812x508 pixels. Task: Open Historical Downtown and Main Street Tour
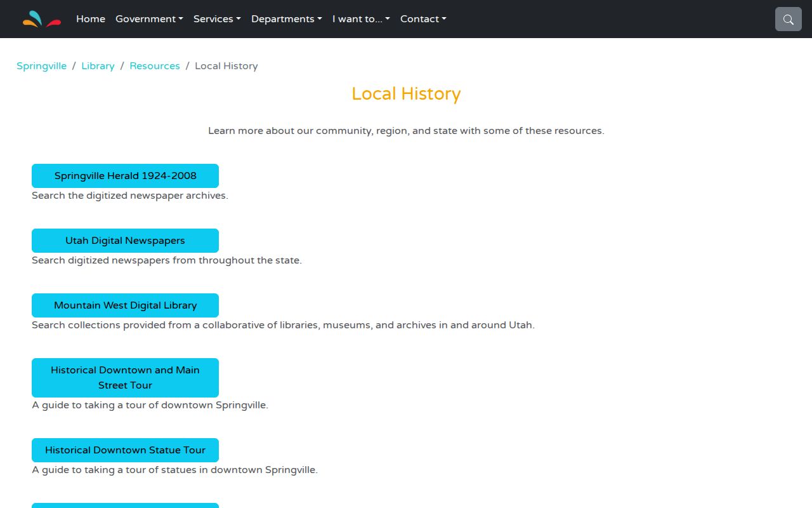coord(125,378)
